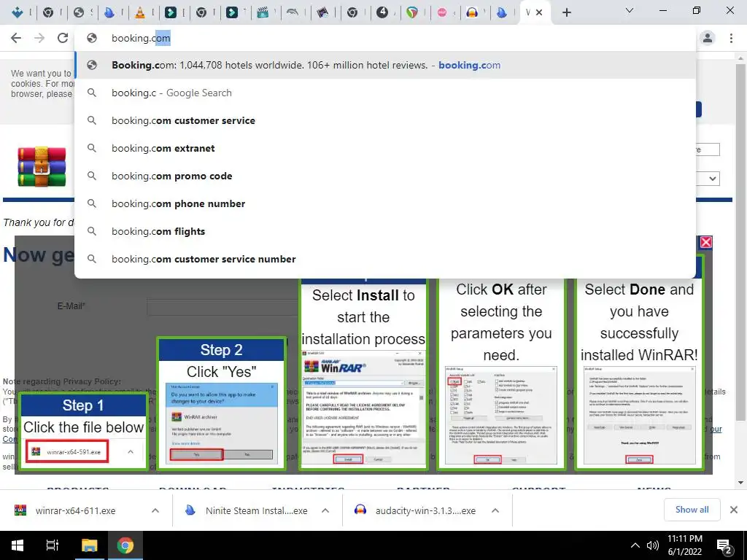Screen dimensions: 747x560
Task: Open File Explorer from the taskbar
Action: point(89,545)
